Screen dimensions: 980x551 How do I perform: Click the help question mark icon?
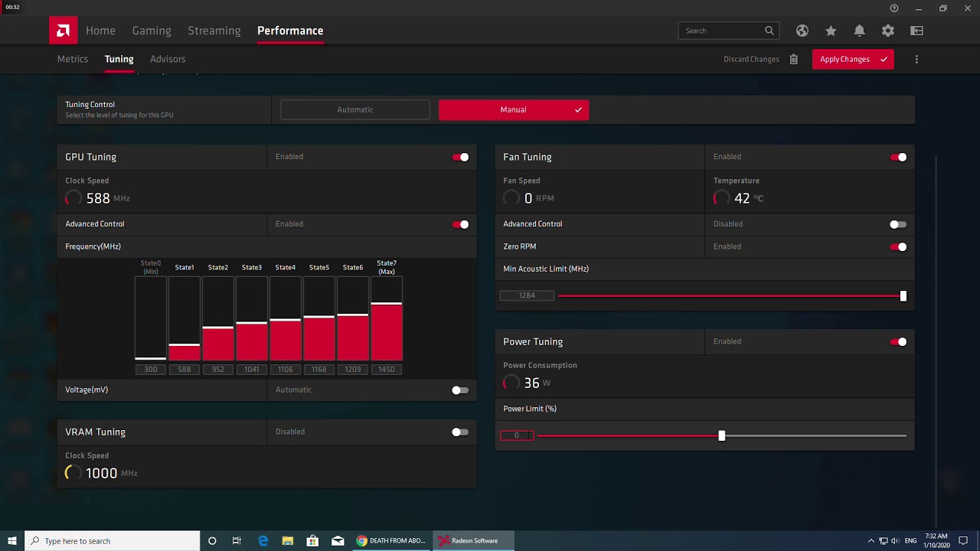[894, 8]
